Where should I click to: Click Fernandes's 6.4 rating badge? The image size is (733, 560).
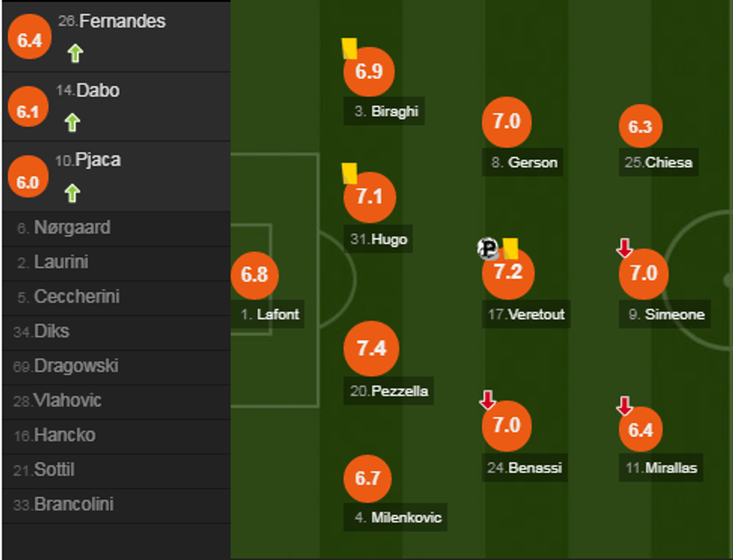(29, 40)
